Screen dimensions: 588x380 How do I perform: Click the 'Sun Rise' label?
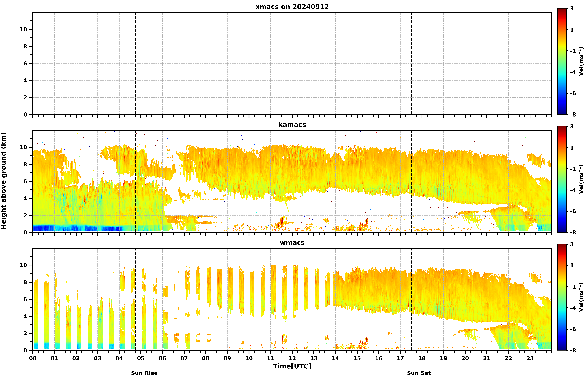click(144, 373)
